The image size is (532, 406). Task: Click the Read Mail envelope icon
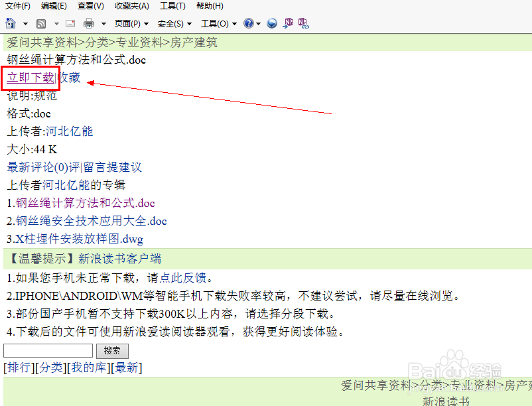pos(70,23)
